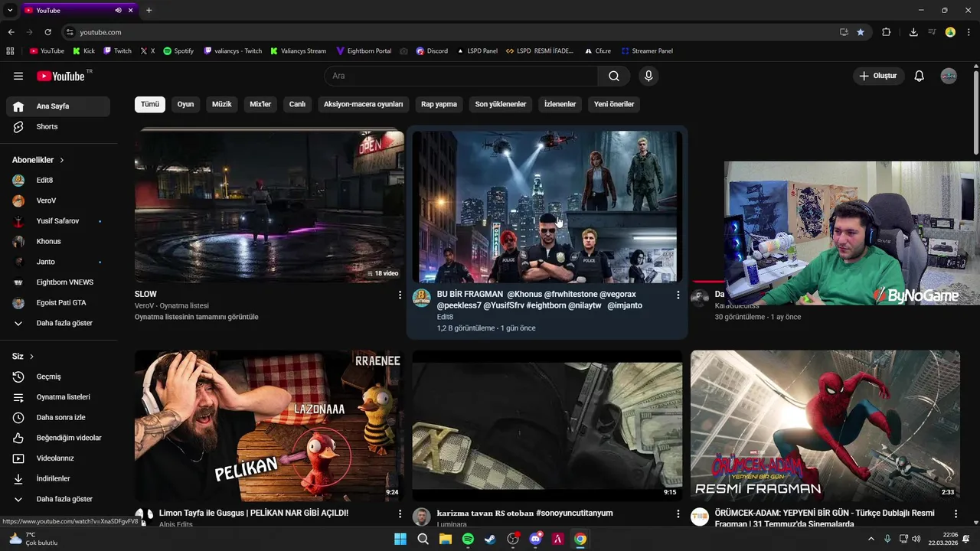980x551 pixels.
Task: Open a new browser tab
Action: pyautogui.click(x=149, y=11)
